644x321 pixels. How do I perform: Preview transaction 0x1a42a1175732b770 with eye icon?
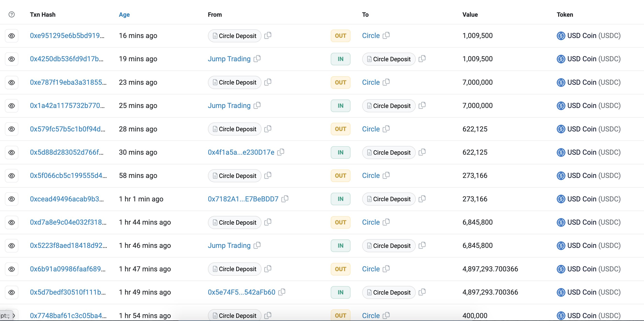tap(12, 106)
